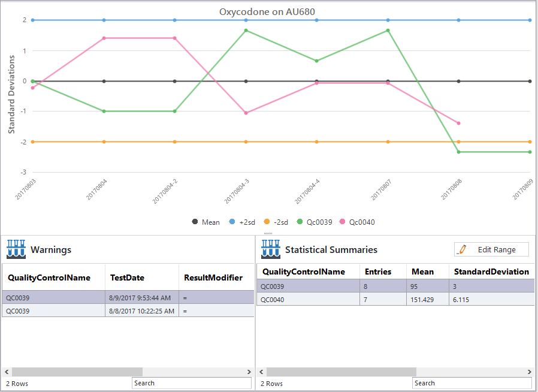
Task: Sort summaries by StandardDeviation column
Action: (492, 272)
